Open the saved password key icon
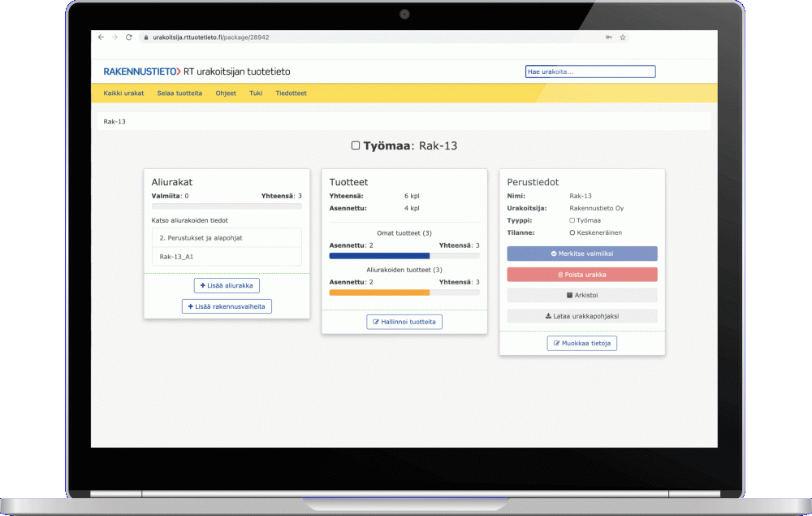Screen dimensions: 812x516 click(x=609, y=37)
